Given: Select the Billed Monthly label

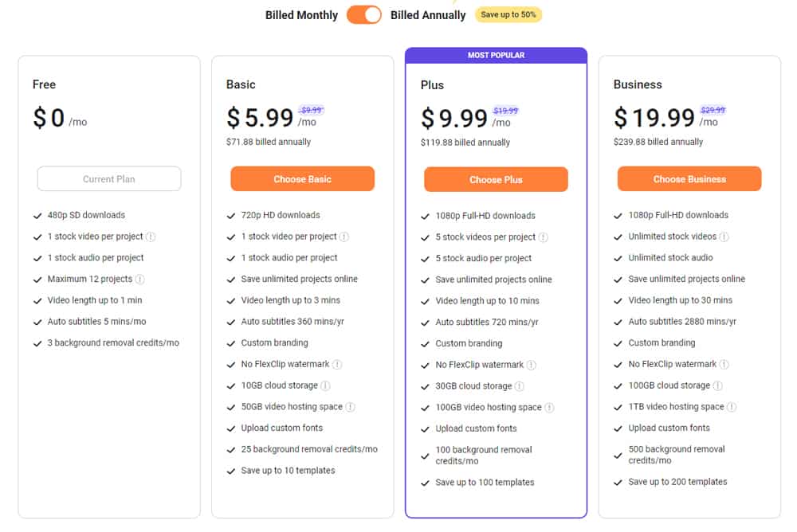Looking at the screenshot, I should click(x=301, y=15).
